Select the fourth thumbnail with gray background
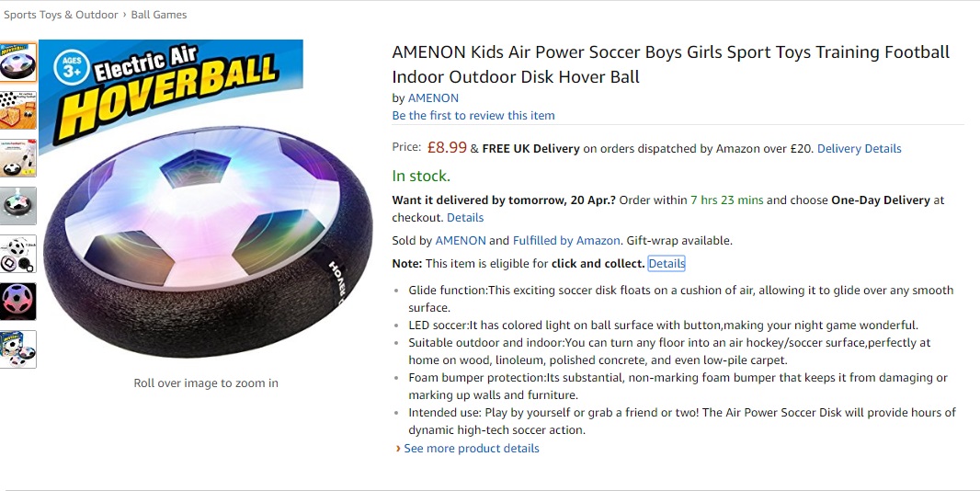 18,206
